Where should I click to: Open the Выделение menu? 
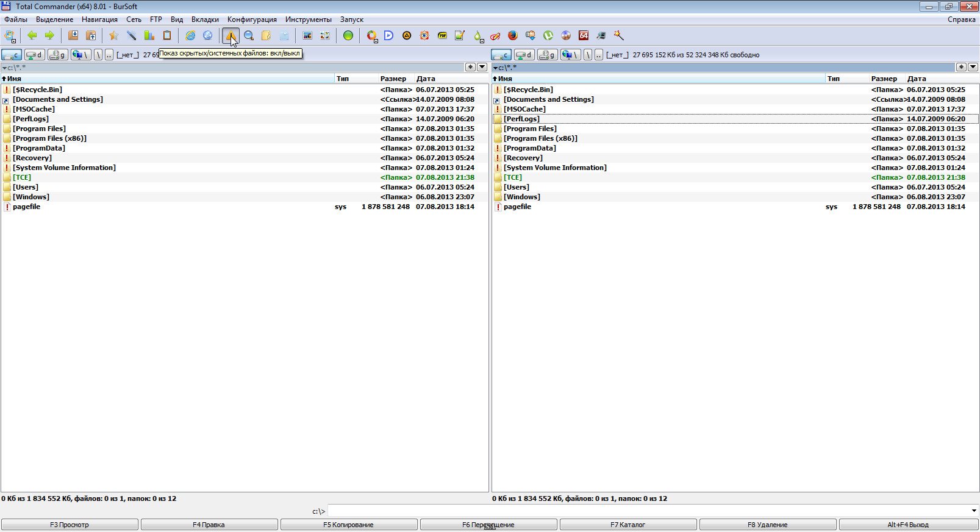point(54,20)
